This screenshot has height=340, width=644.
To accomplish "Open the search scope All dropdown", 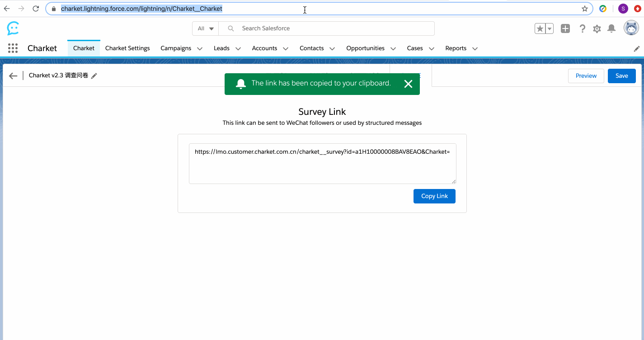I will (206, 28).
